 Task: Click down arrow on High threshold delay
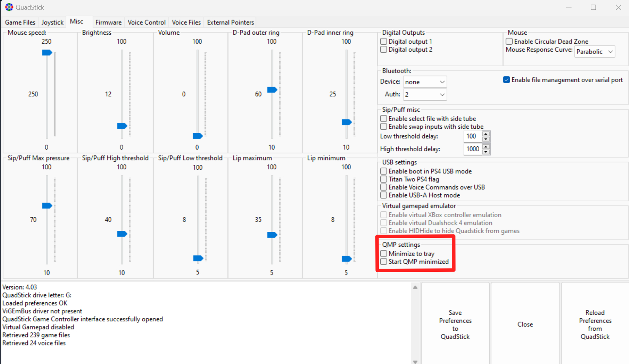coord(486,152)
